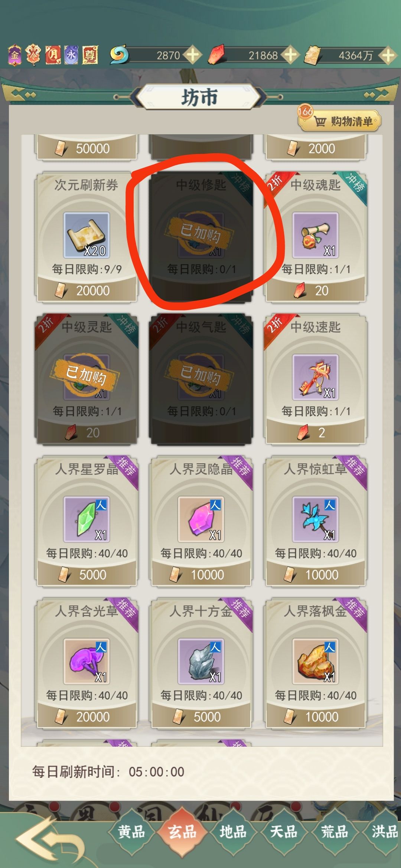Add scroll currency plus next to 4364万

point(388,55)
